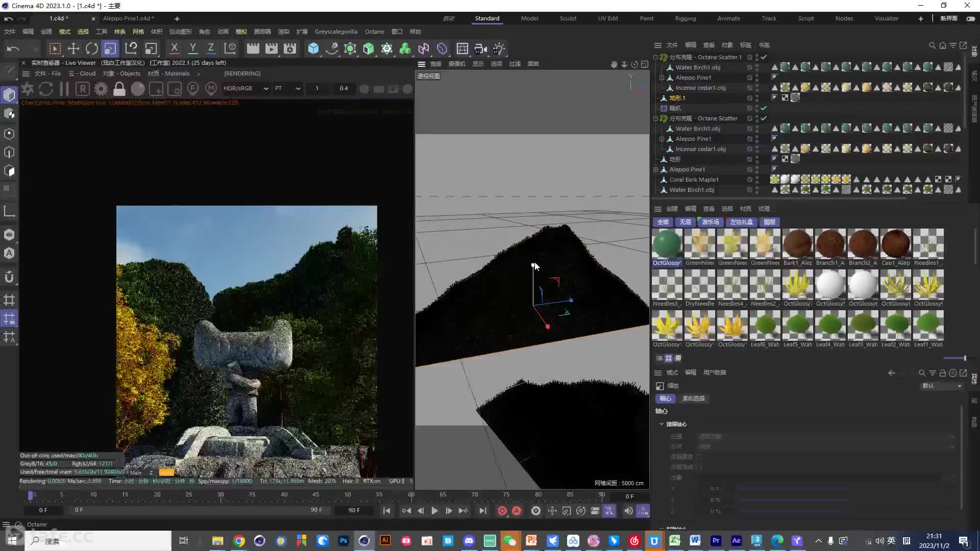Select the 游乐场 material layer tab
This screenshot has height=551, width=980.
coord(710,222)
